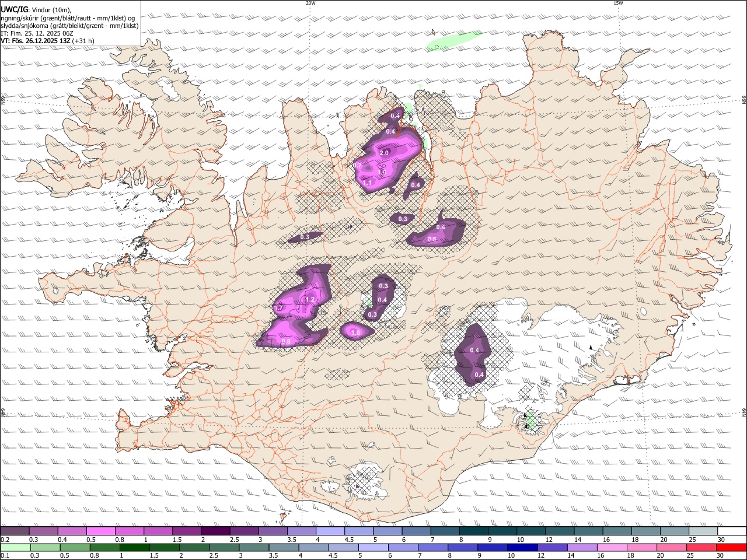Click the '1.2' snowfall value on the map
The width and height of the screenshot is (747, 560).
pos(310,299)
